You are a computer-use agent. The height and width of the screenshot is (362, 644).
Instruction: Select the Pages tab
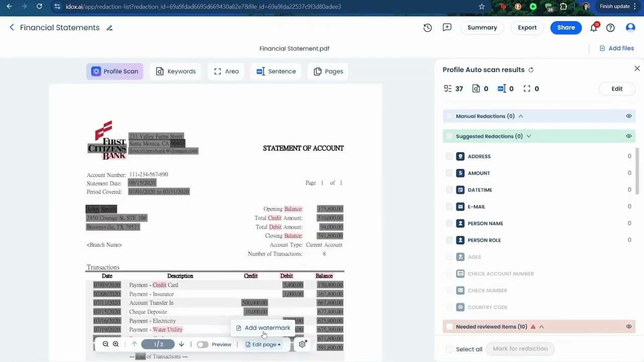[x=328, y=71]
